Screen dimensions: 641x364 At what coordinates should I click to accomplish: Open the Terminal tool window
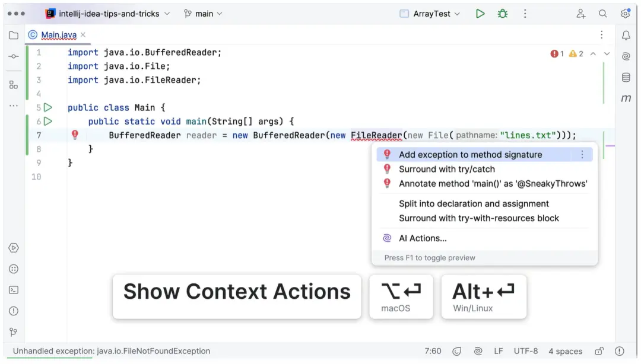coord(14,290)
